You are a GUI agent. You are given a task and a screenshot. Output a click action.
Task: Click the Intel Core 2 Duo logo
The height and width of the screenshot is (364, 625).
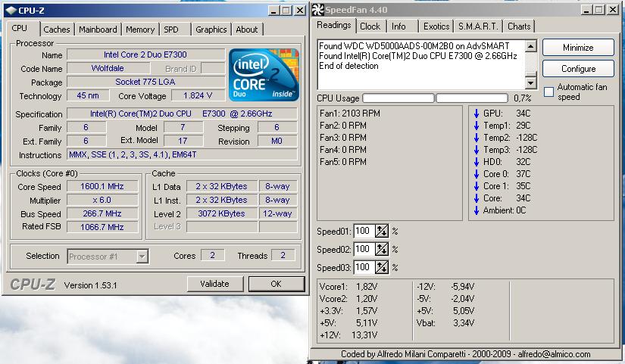point(264,75)
